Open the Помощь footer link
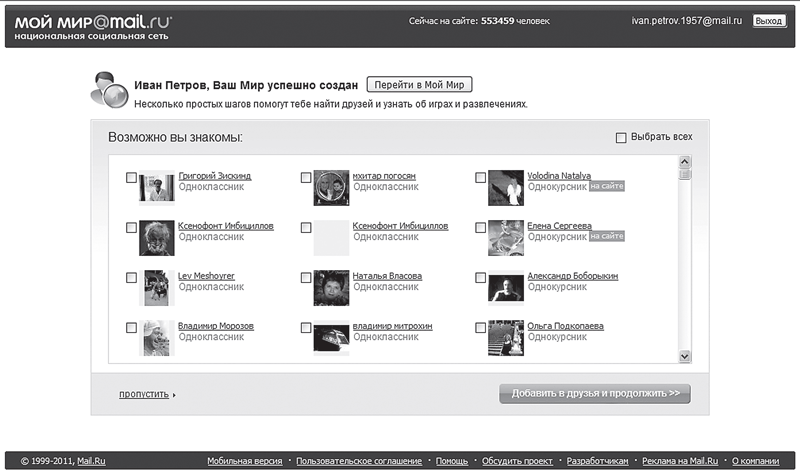The height and width of the screenshot is (475, 800). (x=451, y=461)
